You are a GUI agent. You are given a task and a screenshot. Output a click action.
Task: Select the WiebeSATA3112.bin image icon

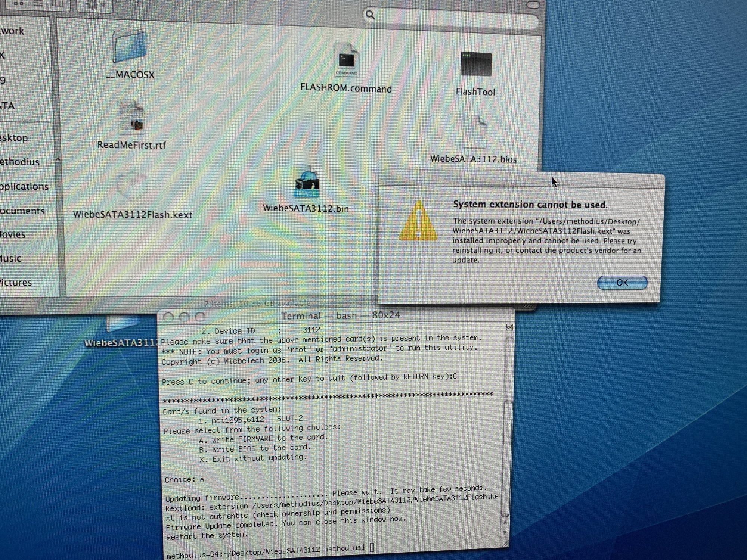point(306,182)
